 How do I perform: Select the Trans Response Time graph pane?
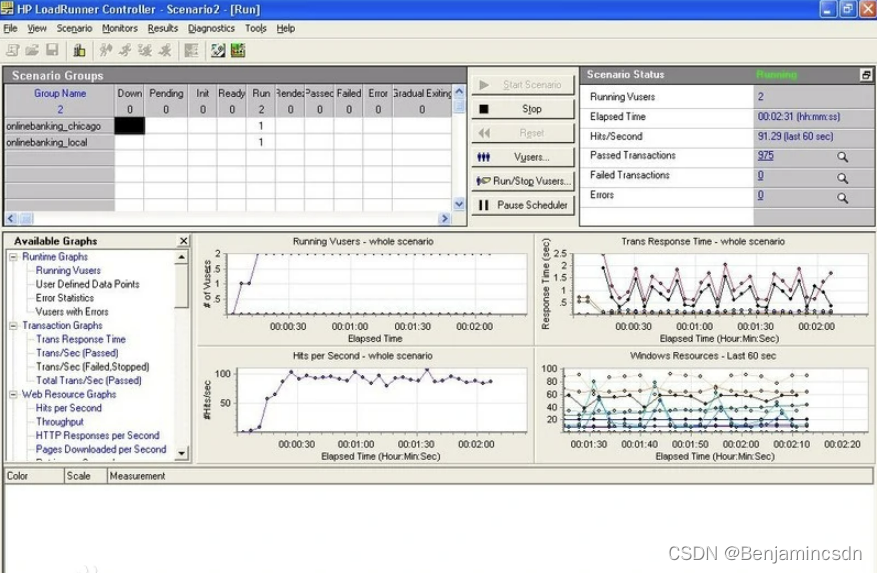point(705,290)
